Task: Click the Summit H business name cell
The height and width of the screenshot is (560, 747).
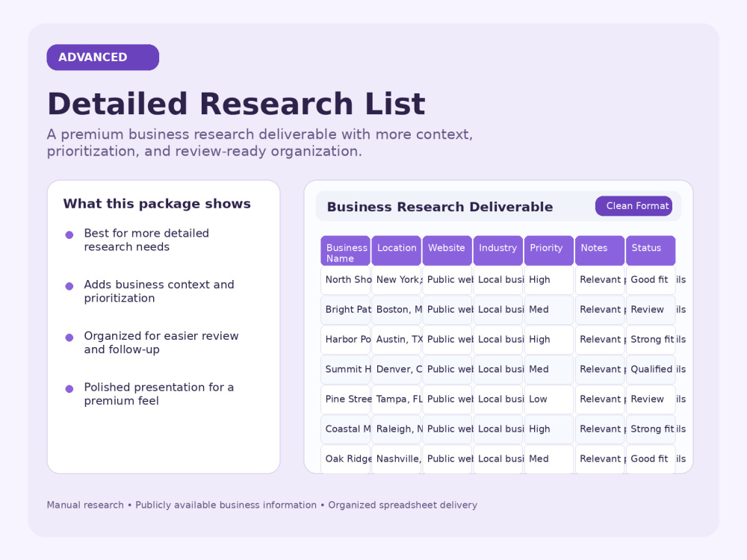Action: (345, 370)
